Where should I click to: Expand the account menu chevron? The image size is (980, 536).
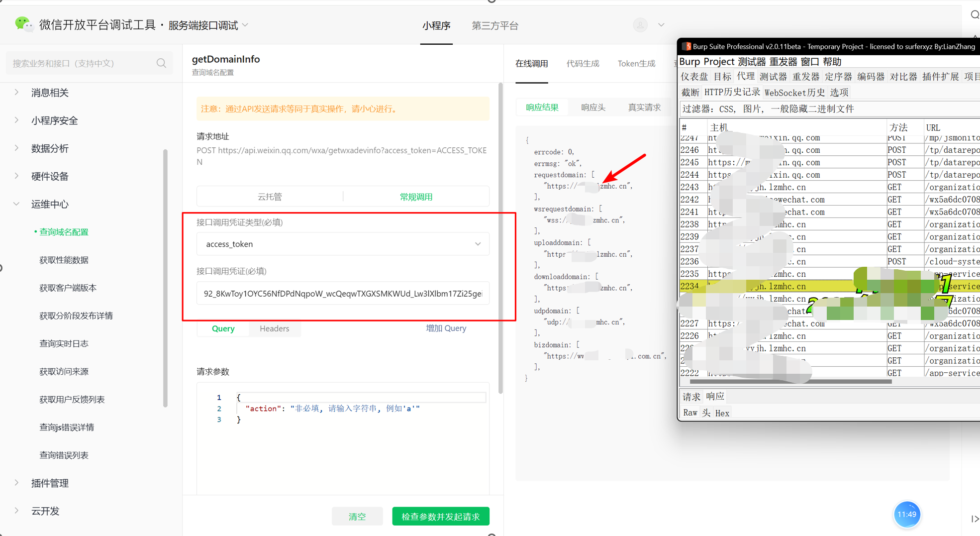coord(661,25)
